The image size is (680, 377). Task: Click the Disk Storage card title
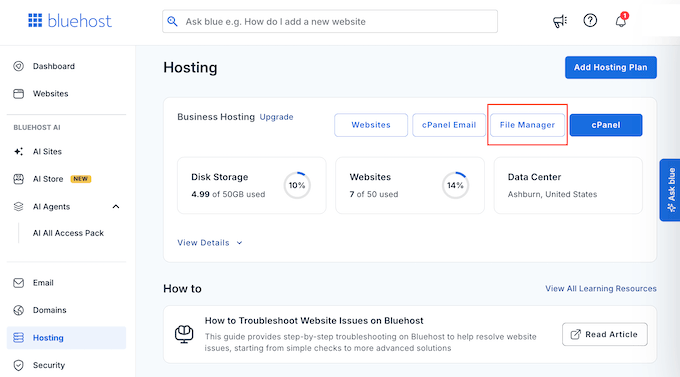(x=219, y=177)
